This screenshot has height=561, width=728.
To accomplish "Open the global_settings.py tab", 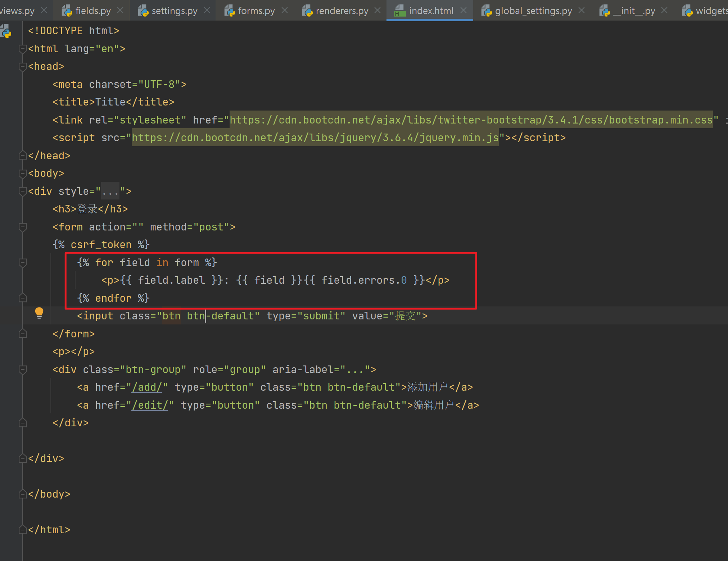I will (x=533, y=11).
